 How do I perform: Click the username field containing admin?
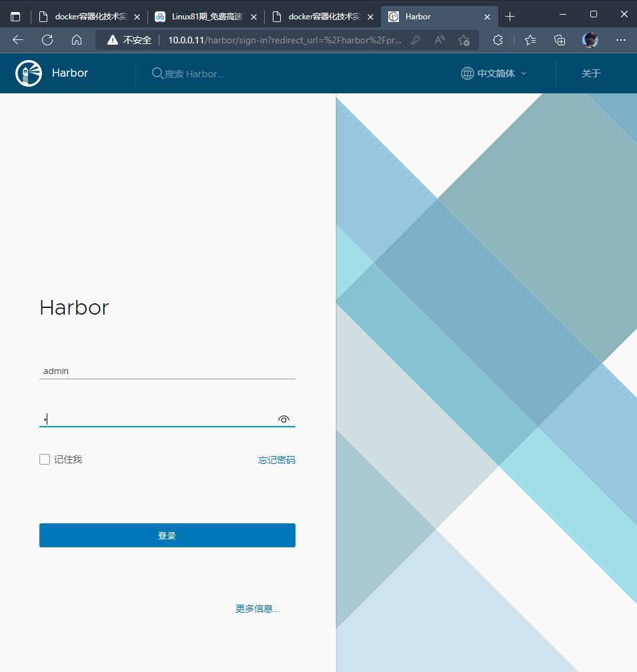(167, 371)
